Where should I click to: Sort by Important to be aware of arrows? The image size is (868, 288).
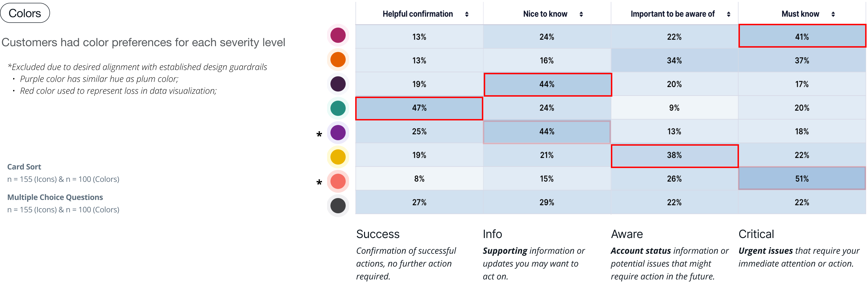coord(728,14)
